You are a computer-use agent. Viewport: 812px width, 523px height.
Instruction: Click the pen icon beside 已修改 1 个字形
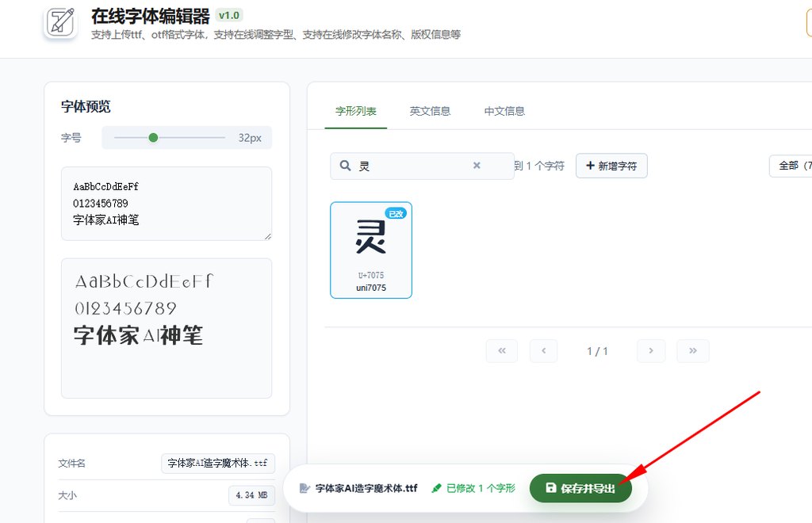click(437, 489)
